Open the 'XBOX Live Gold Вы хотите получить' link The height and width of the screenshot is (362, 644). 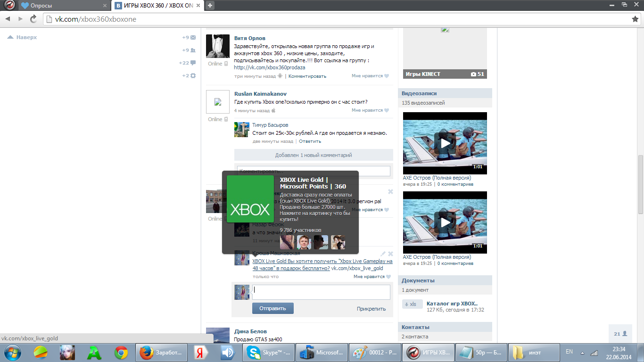(x=322, y=264)
